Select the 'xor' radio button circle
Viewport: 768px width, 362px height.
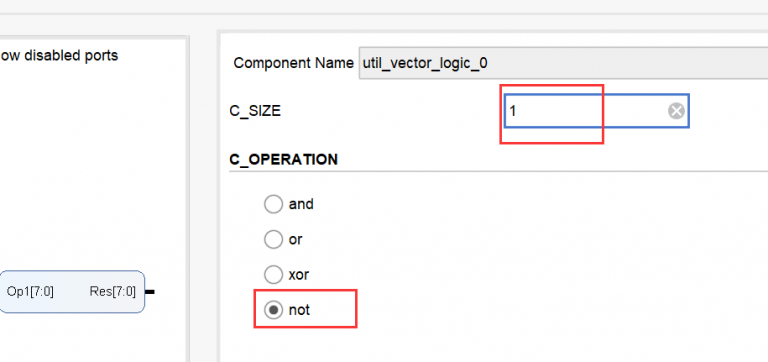pyautogui.click(x=273, y=275)
